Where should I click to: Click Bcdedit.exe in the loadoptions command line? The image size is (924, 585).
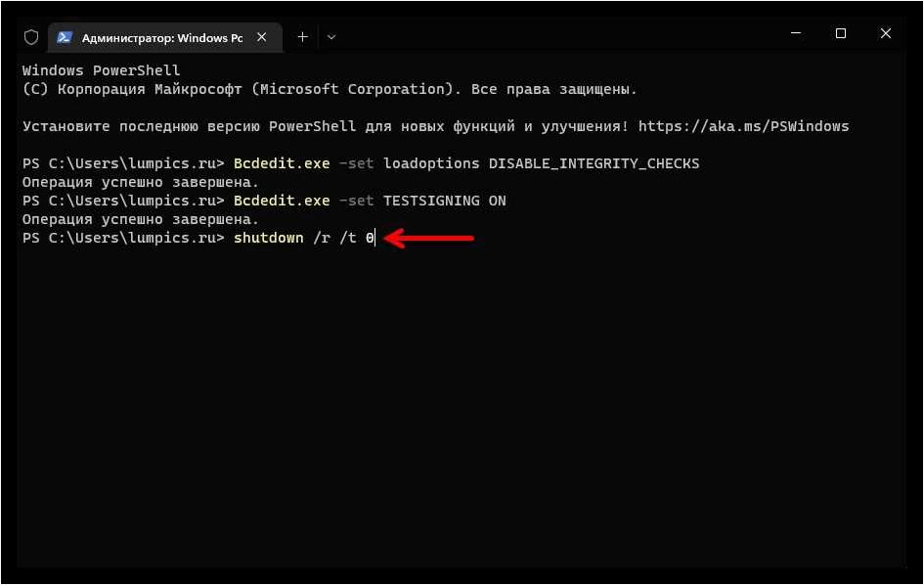point(282,163)
